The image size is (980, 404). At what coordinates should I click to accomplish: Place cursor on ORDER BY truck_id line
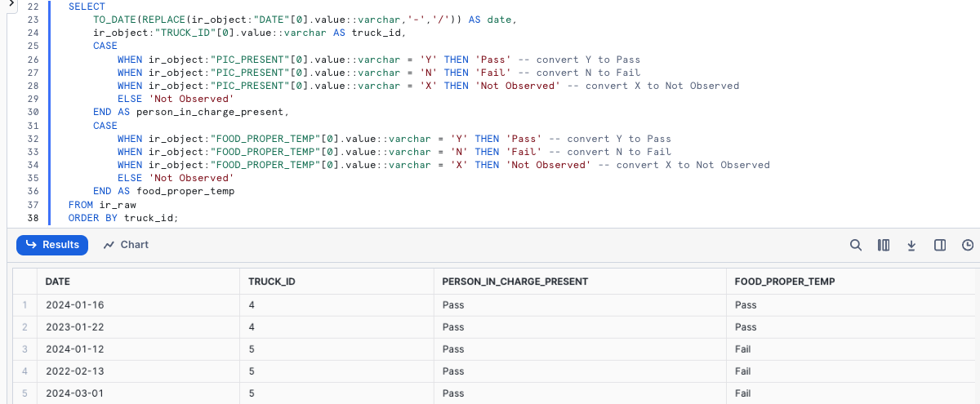tap(122, 218)
